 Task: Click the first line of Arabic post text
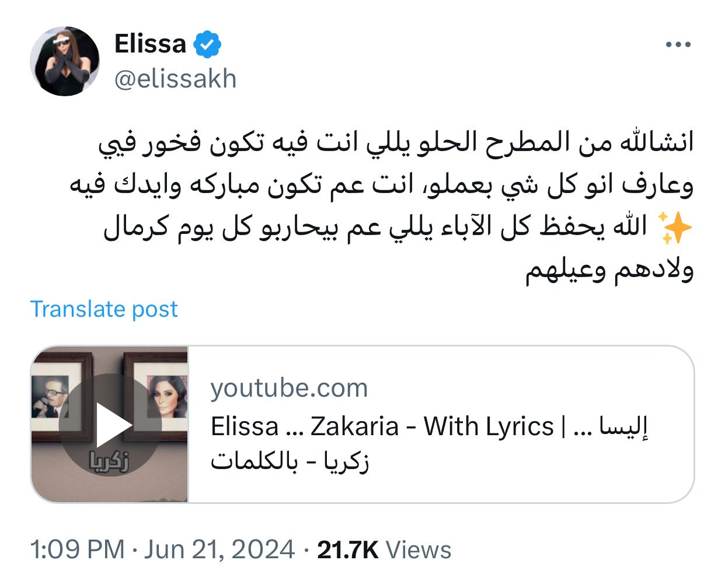point(395,143)
